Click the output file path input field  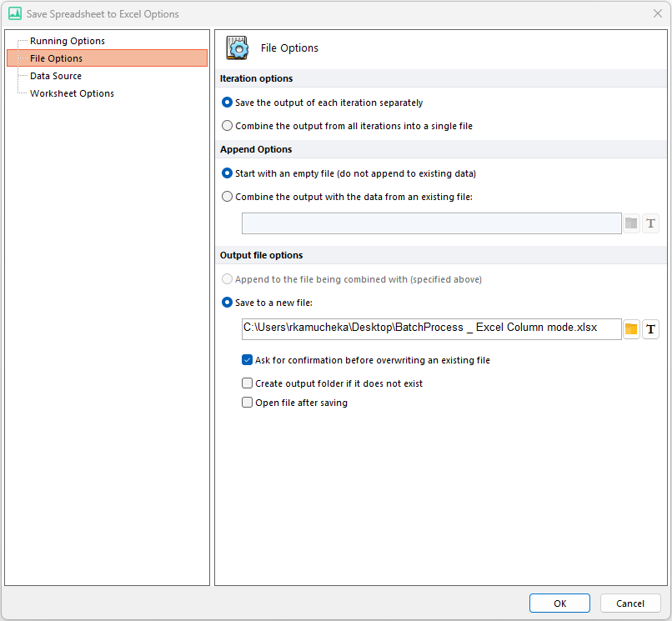[432, 329]
